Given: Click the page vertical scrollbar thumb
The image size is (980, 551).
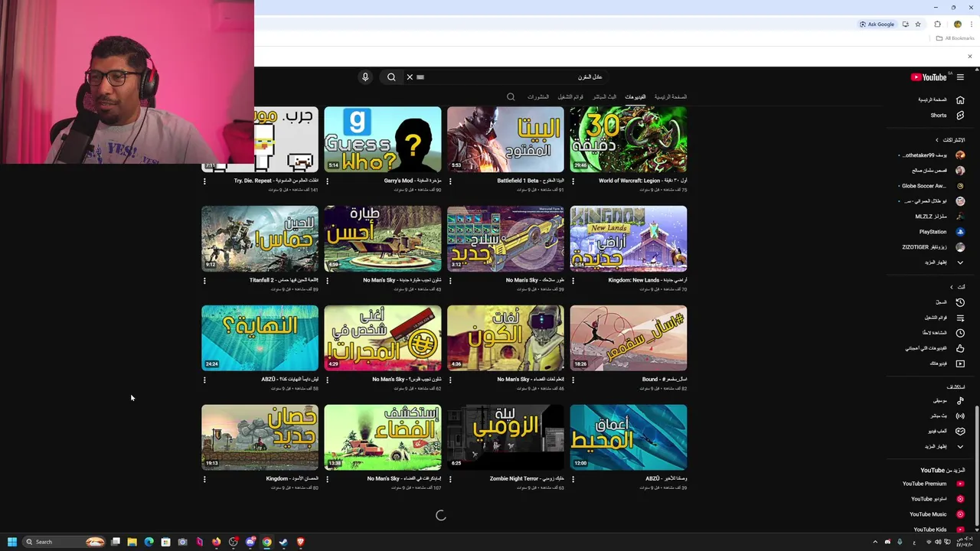Looking at the screenshot, I should pos(977,467).
